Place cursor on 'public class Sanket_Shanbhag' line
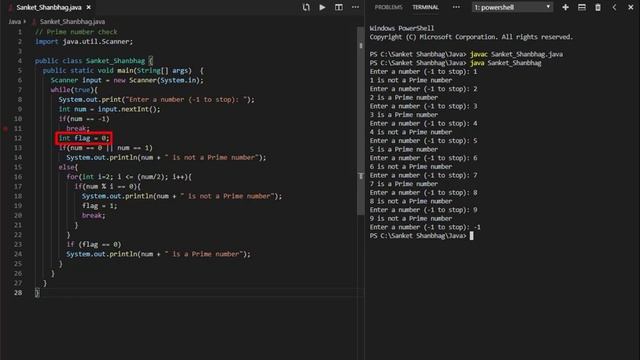Image resolution: width=640 pixels, height=360 pixels. tap(94, 61)
